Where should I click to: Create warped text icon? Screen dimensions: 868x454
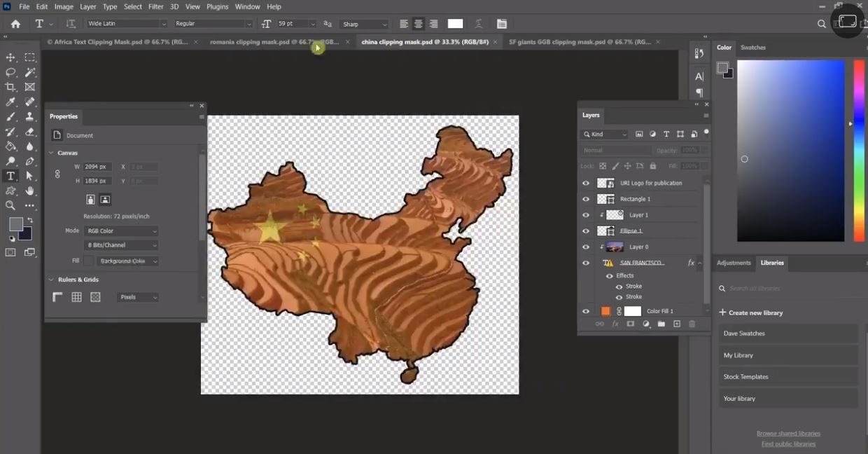pos(479,24)
